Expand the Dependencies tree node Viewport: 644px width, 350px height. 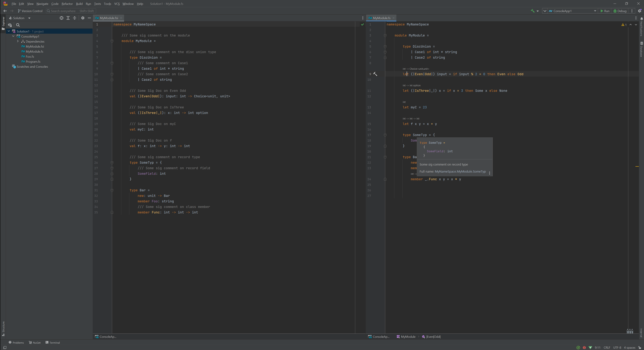click(18, 42)
